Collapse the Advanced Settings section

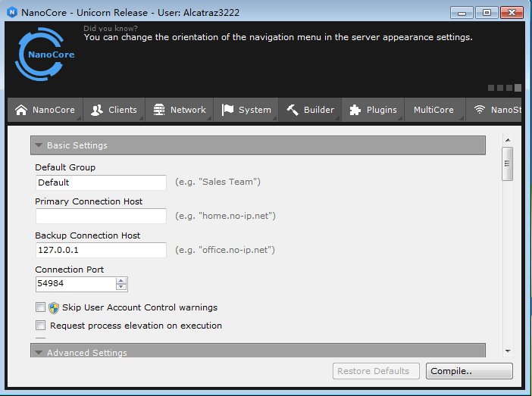(x=258, y=351)
